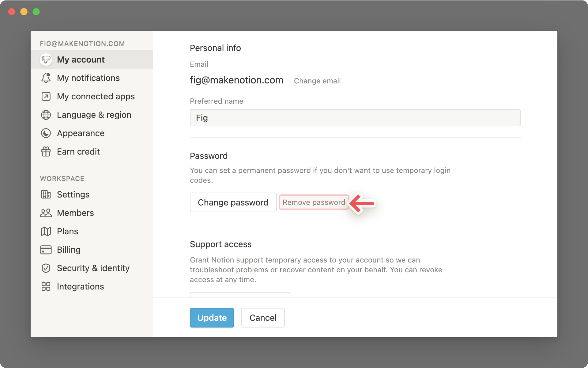Click Remove password button

click(x=314, y=202)
